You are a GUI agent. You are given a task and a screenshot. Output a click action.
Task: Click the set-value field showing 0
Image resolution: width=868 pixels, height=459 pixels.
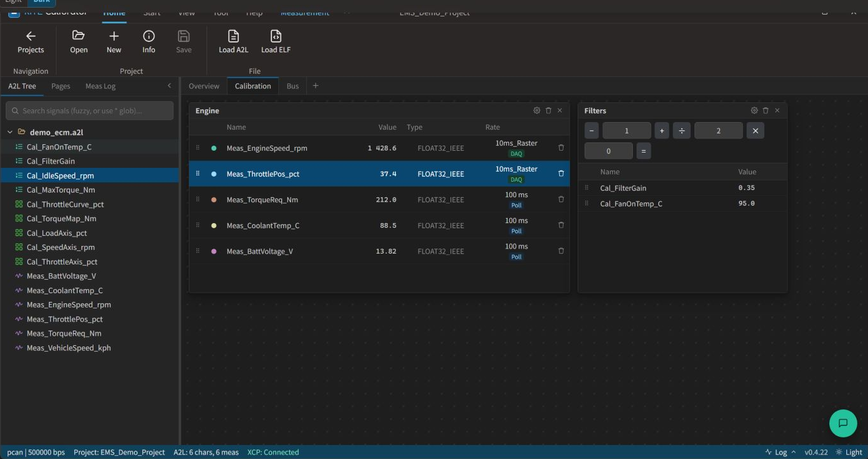609,151
